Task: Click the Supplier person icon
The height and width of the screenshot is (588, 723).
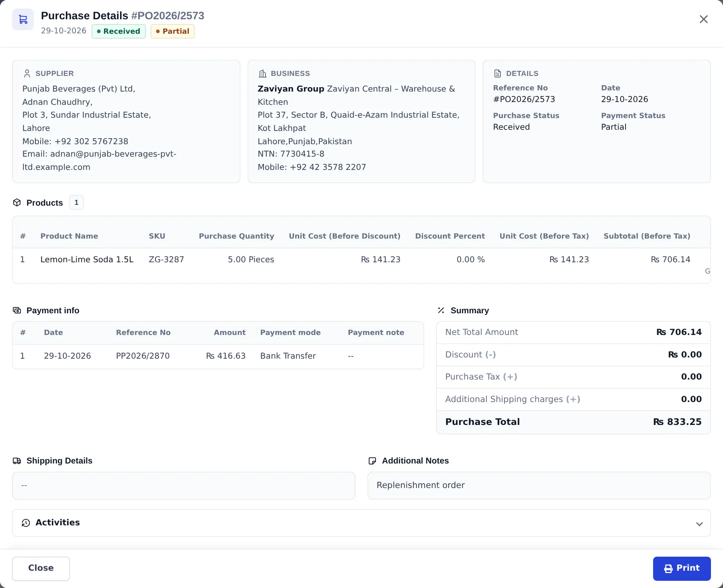Action: coord(27,73)
